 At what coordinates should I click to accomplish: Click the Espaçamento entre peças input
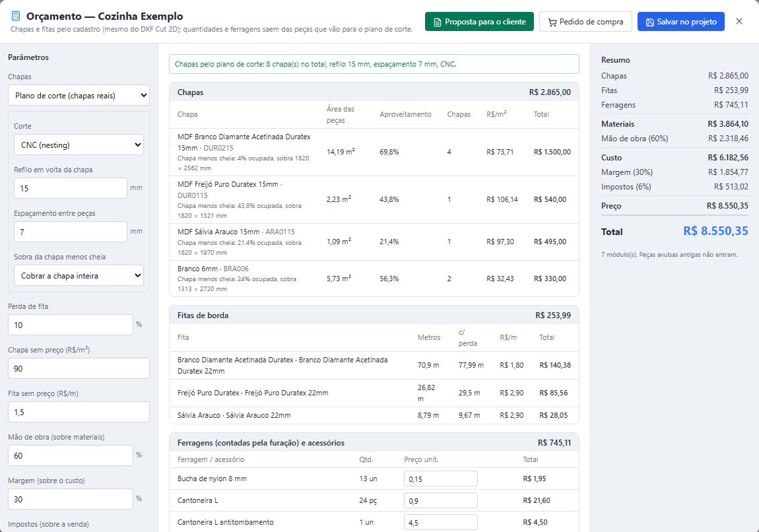[71, 232]
